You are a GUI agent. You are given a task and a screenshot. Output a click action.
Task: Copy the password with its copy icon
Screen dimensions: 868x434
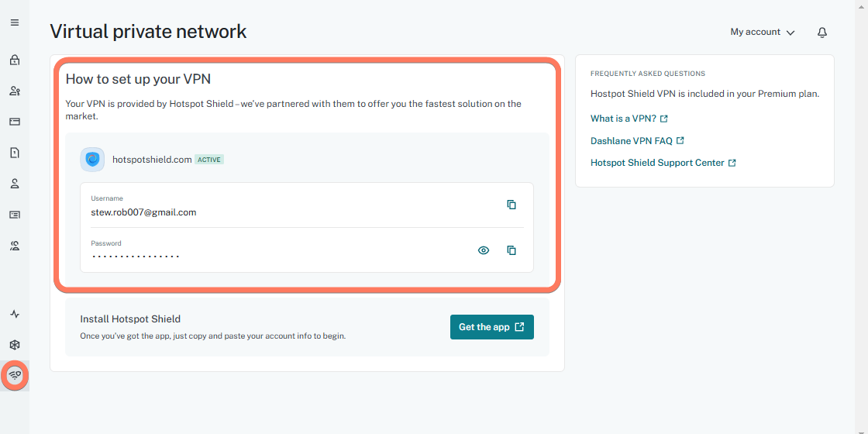click(511, 250)
